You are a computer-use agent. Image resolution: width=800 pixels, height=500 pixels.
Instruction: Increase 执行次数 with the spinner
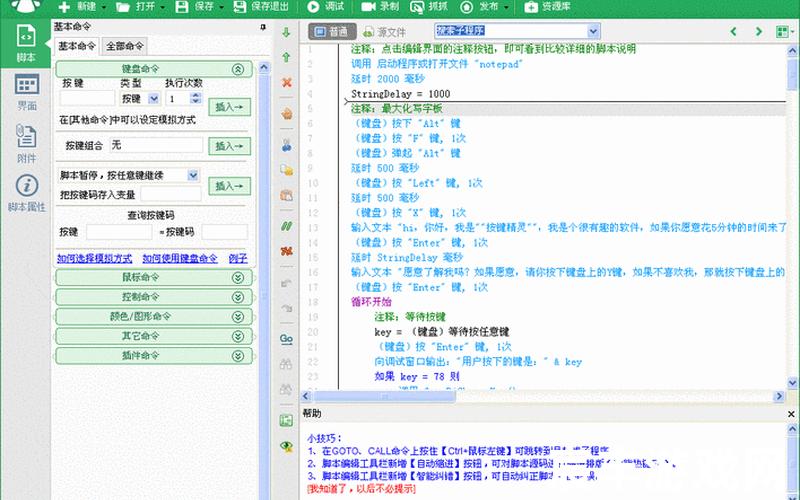(x=196, y=95)
